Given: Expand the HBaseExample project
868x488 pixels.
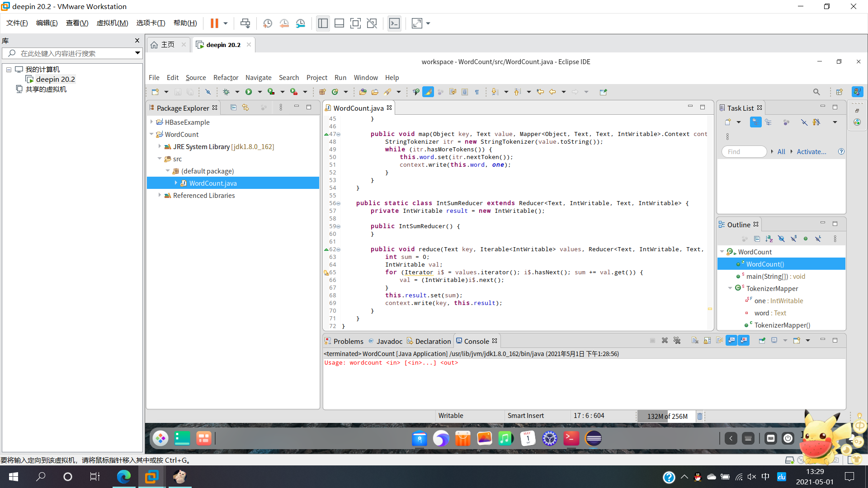Looking at the screenshot, I should pyautogui.click(x=151, y=122).
